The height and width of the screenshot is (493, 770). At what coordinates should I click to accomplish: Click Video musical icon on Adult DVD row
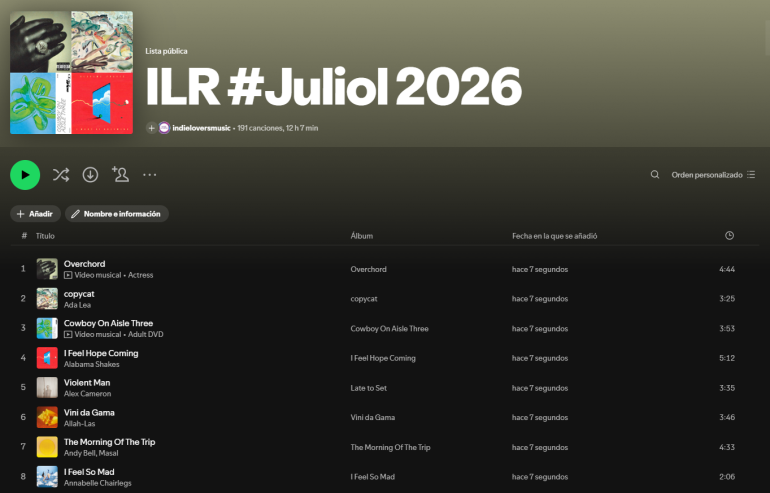[x=68, y=334]
